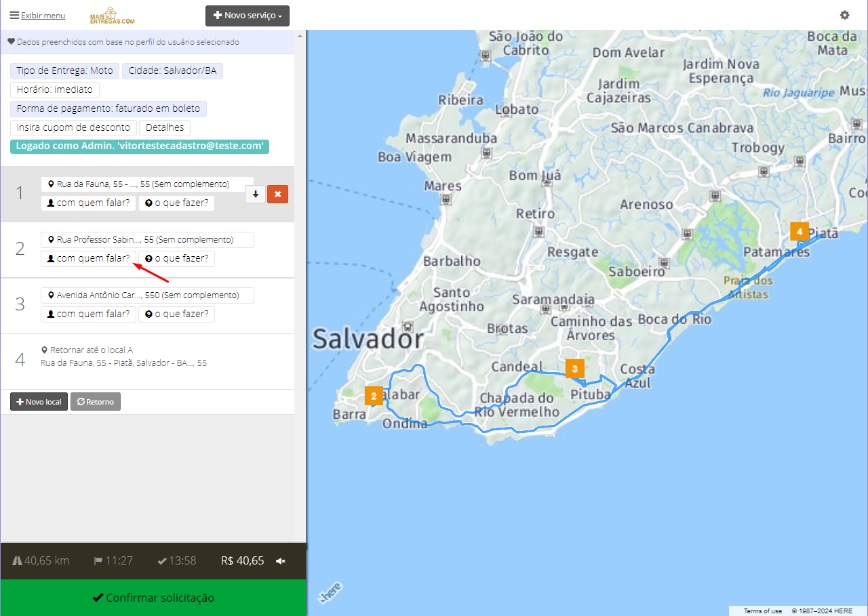This screenshot has height=616, width=868.
Task: Move stop 1 down with arrow button
Action: [255, 194]
